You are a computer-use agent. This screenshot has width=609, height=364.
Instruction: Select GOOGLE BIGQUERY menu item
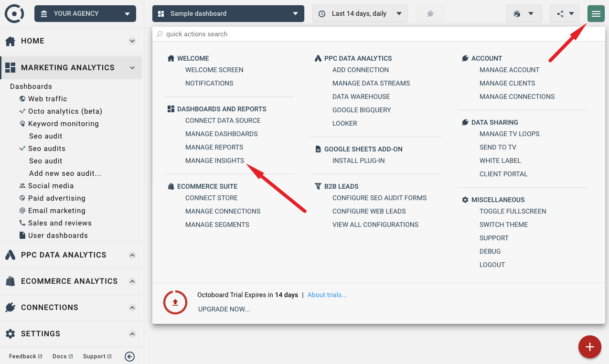point(362,110)
